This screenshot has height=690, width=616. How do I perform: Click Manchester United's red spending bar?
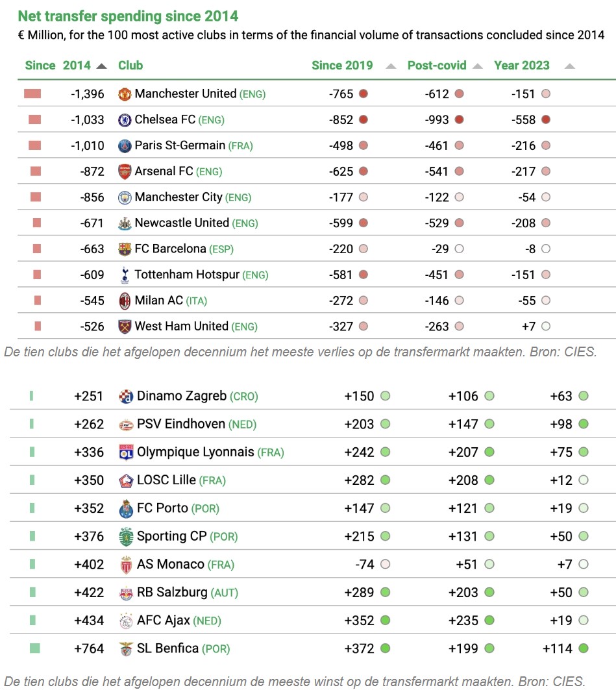coord(32,93)
